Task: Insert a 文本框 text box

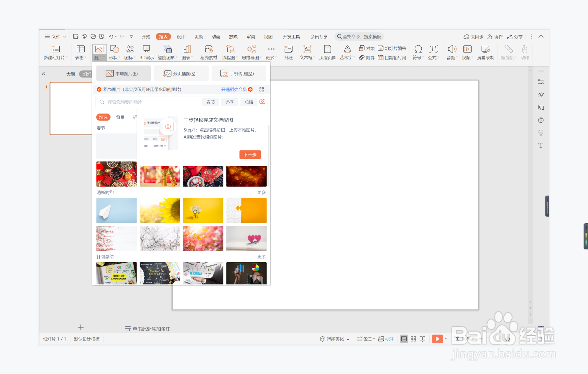Action: (307, 52)
